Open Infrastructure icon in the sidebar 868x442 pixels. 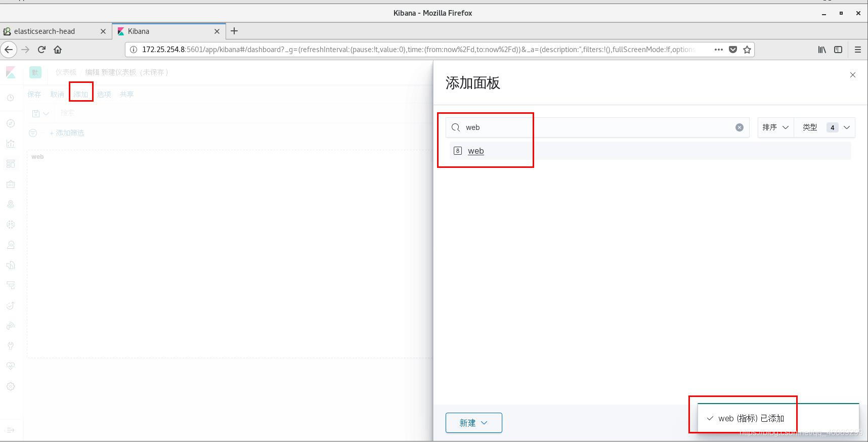coord(11,245)
